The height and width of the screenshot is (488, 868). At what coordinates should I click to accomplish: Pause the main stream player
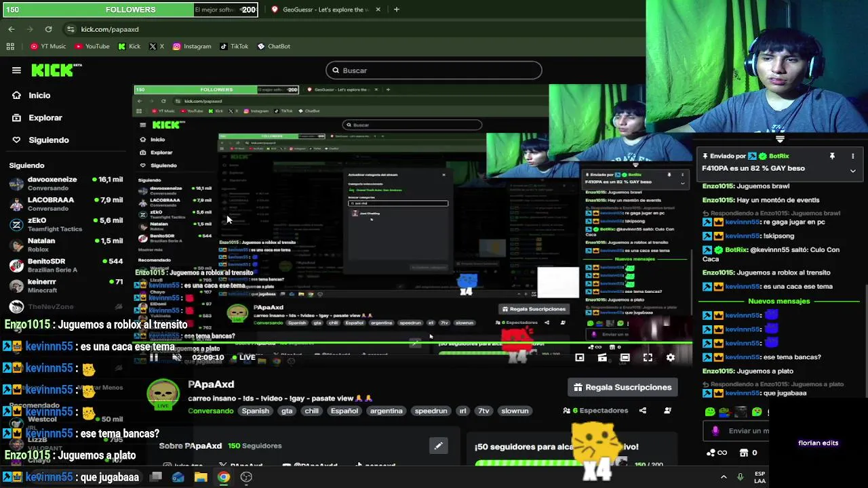[x=154, y=357]
